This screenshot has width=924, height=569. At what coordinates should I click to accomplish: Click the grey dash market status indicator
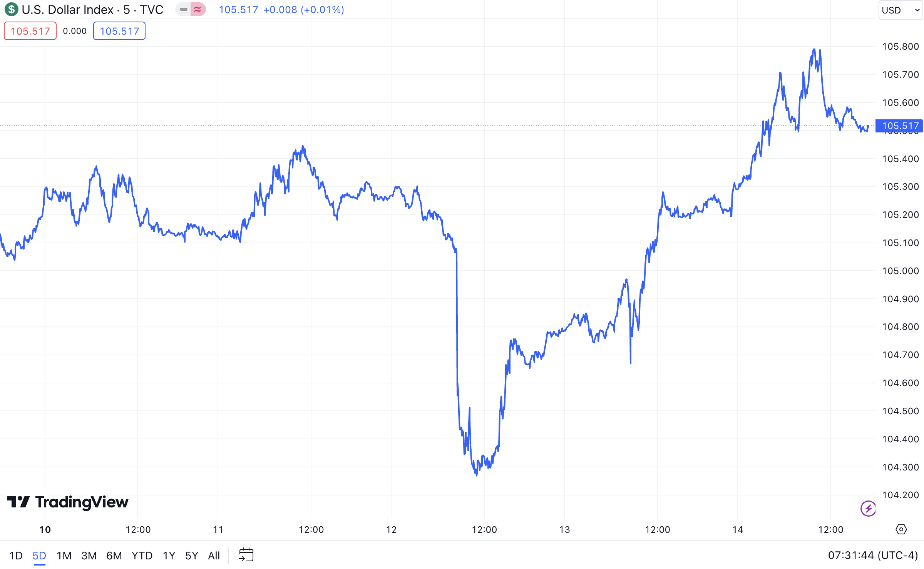pos(184,9)
